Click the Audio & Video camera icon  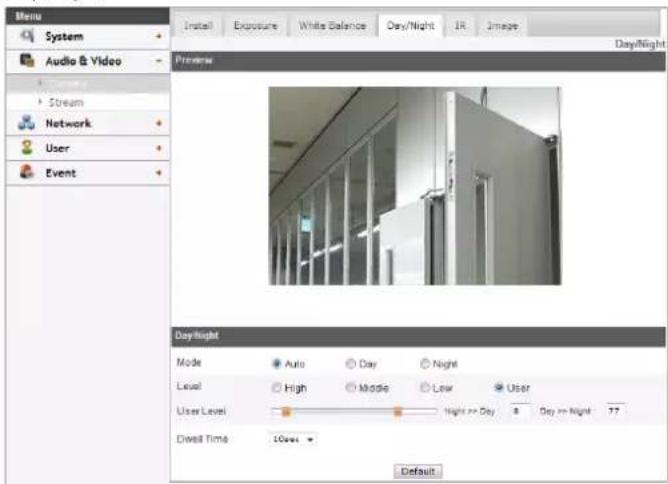click(x=27, y=60)
